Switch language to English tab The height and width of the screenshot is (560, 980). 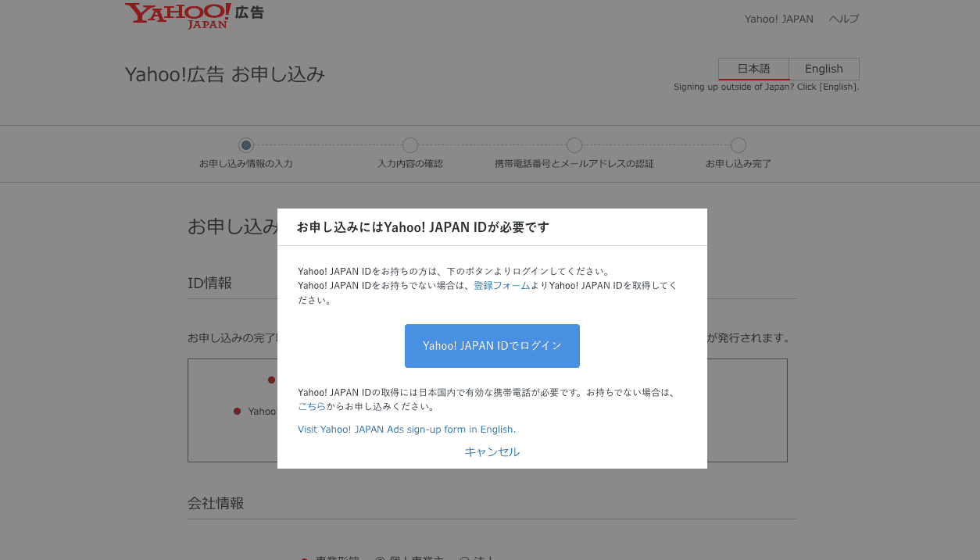click(824, 69)
